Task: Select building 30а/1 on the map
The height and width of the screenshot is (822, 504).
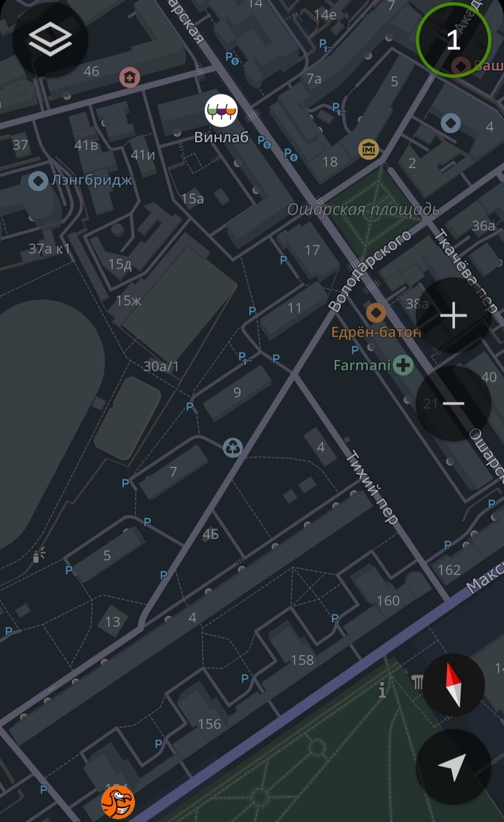Action: click(x=161, y=366)
